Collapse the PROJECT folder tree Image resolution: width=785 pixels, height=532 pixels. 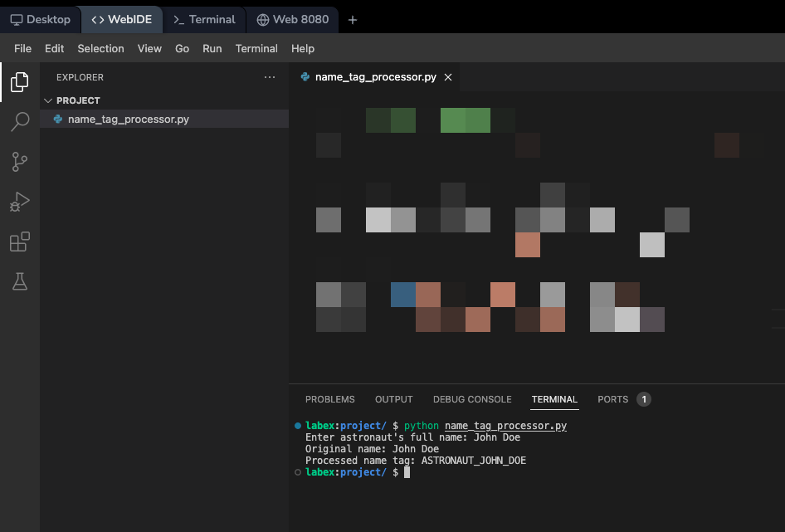pyautogui.click(x=48, y=100)
